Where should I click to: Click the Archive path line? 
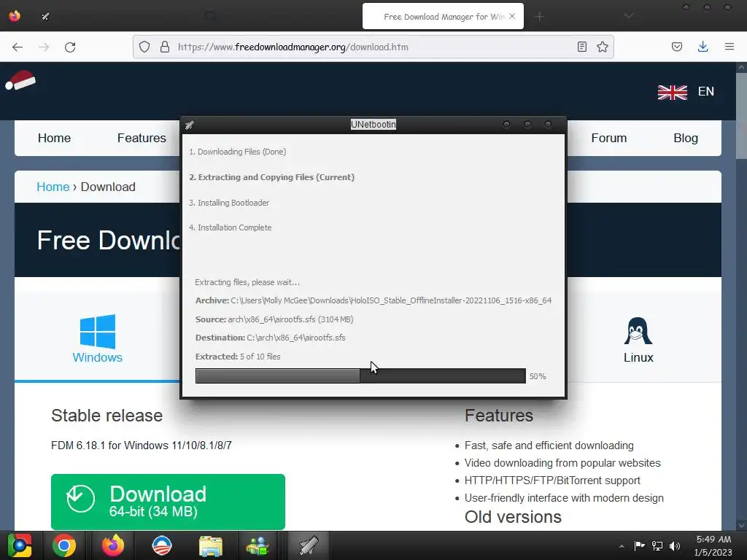[373, 300]
